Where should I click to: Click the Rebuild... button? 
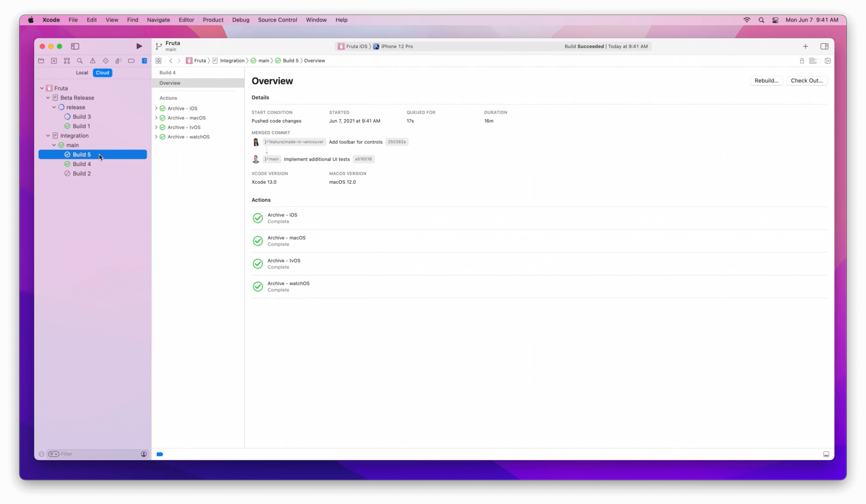766,80
